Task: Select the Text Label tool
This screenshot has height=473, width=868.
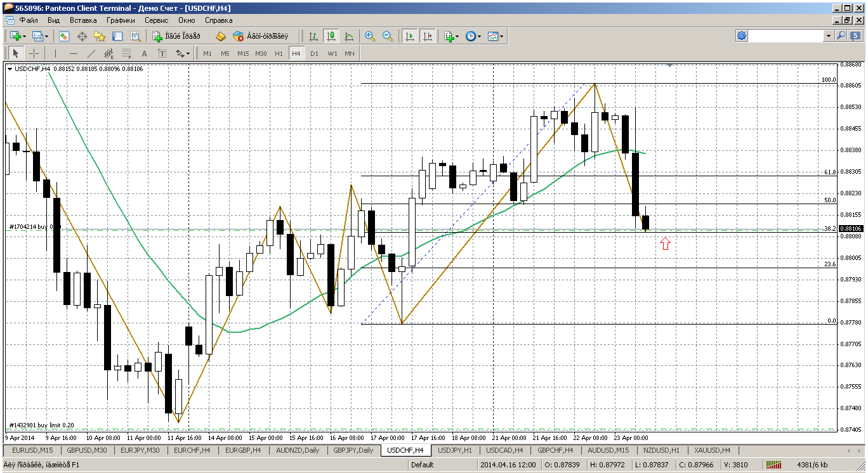Action: [x=162, y=53]
